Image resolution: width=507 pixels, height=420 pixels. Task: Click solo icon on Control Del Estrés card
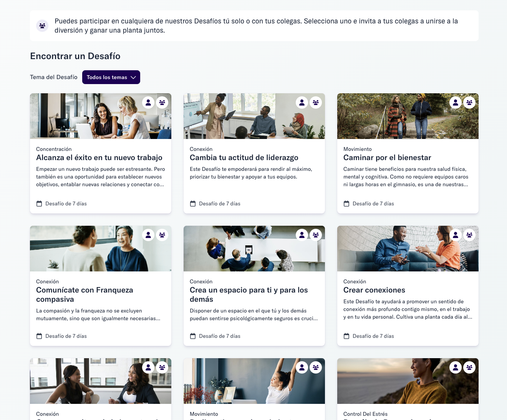[x=456, y=367]
